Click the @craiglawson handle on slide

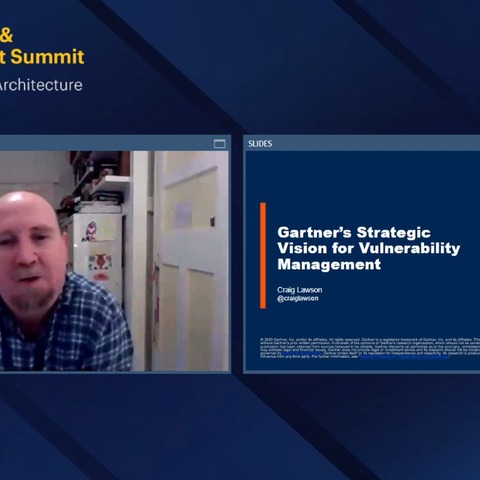[x=298, y=298]
